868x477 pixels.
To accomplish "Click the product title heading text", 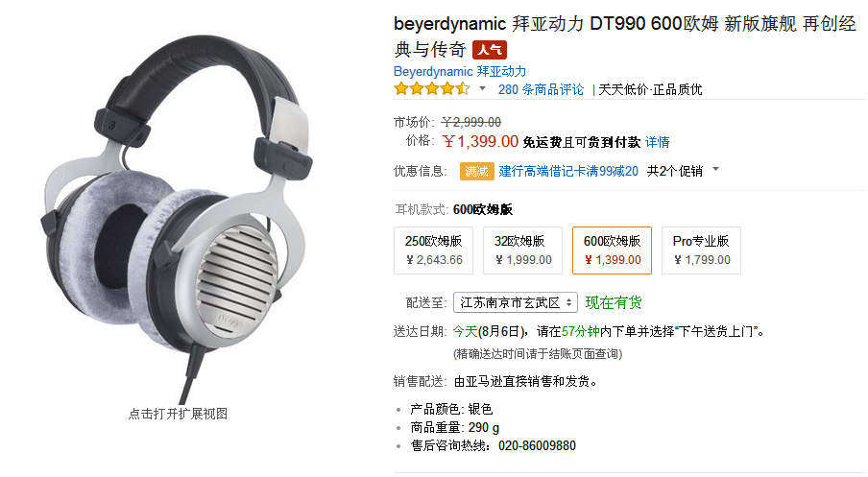I will tap(625, 36).
